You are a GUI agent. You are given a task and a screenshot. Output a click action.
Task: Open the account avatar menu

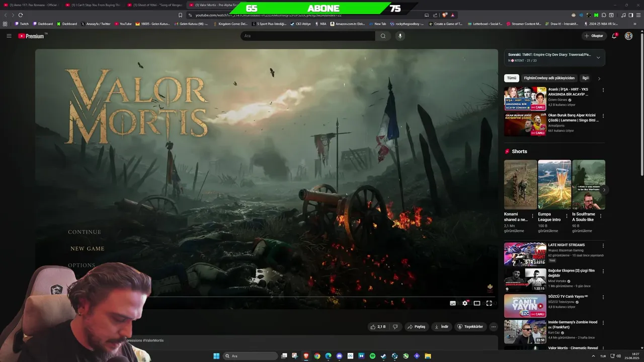tap(628, 36)
